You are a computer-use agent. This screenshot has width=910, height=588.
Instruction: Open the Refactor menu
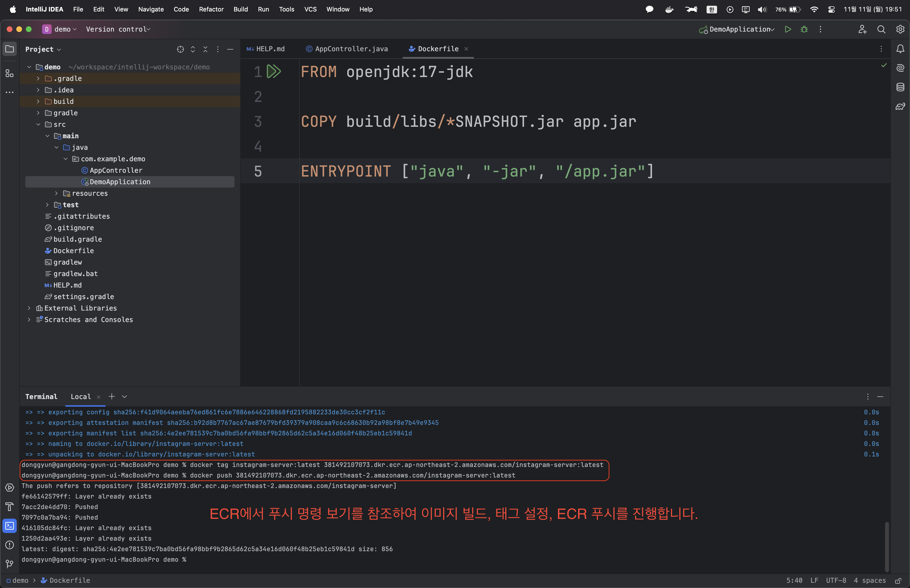(x=211, y=9)
